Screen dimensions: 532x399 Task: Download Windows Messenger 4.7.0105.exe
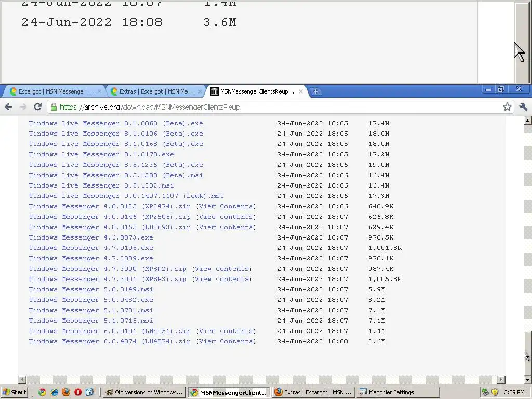pos(91,248)
